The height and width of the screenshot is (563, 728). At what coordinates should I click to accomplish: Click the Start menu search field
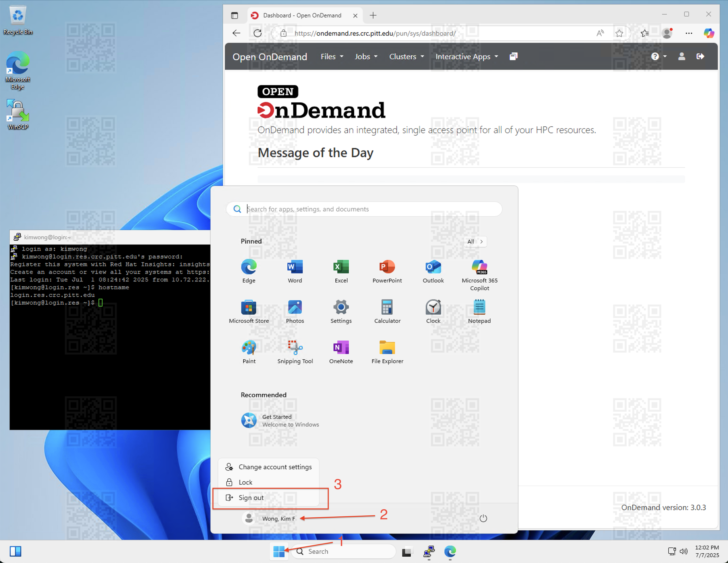click(x=364, y=209)
